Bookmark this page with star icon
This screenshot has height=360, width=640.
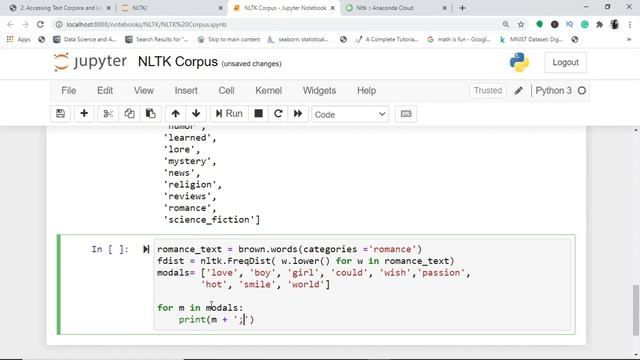click(x=521, y=24)
